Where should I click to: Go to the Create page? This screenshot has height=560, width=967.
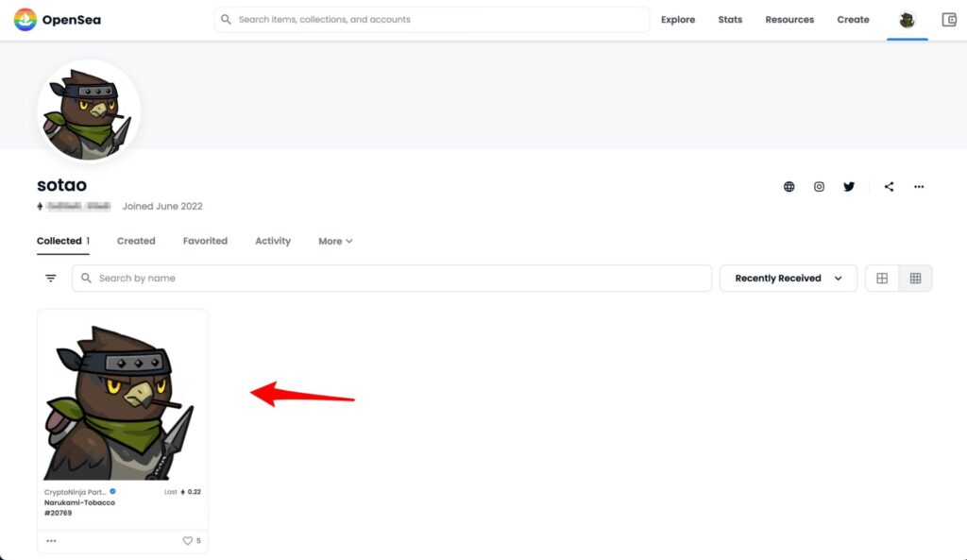[x=853, y=20]
